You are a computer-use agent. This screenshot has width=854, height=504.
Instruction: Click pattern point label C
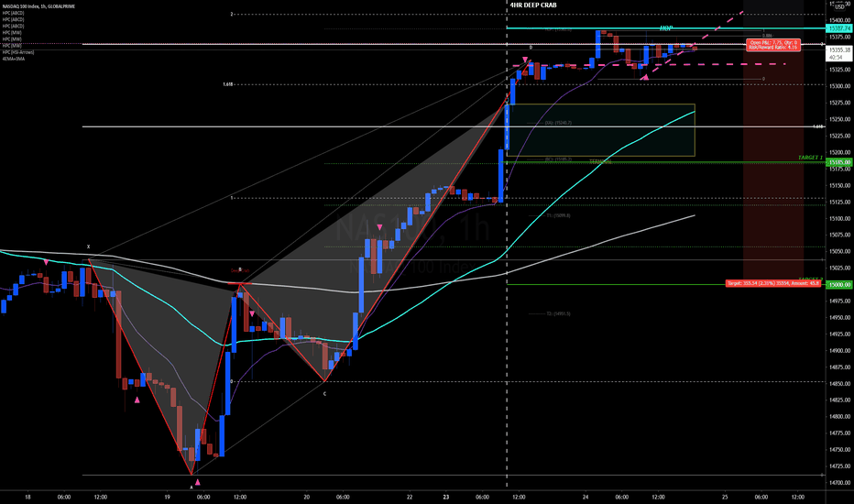point(324,393)
